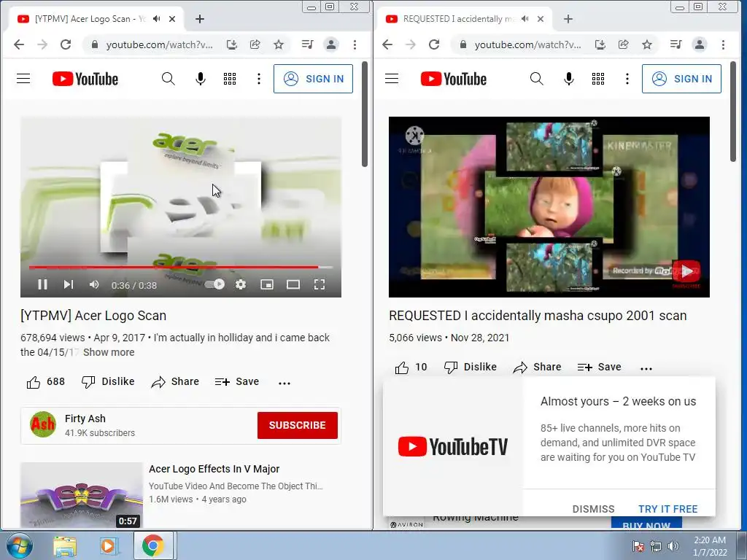747x560 pixels.
Task: Click YouTube logo in left window
Action: click(85, 79)
